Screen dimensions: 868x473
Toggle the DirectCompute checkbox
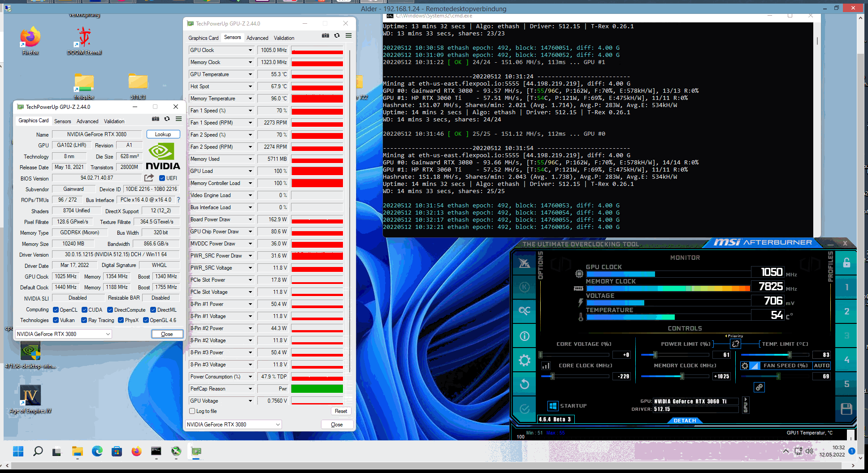(x=110, y=310)
